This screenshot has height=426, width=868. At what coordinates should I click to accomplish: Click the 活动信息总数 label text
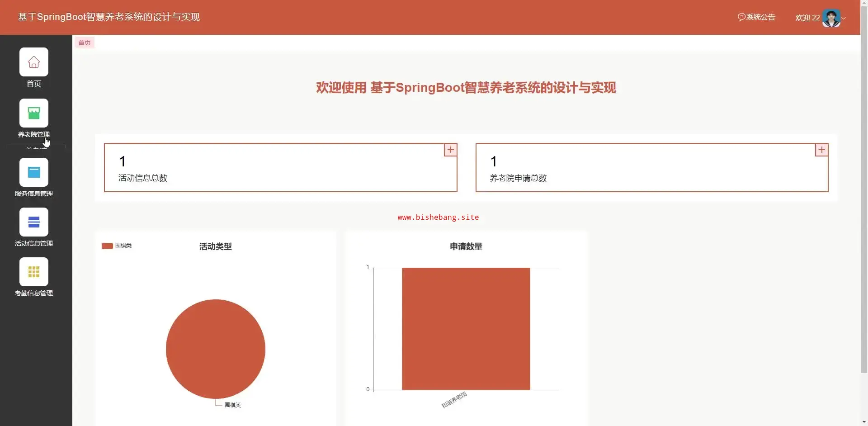click(x=143, y=178)
